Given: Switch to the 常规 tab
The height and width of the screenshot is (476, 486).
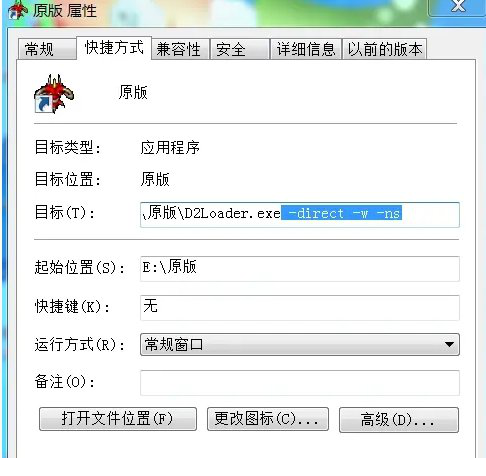Looking at the screenshot, I should [x=47, y=49].
